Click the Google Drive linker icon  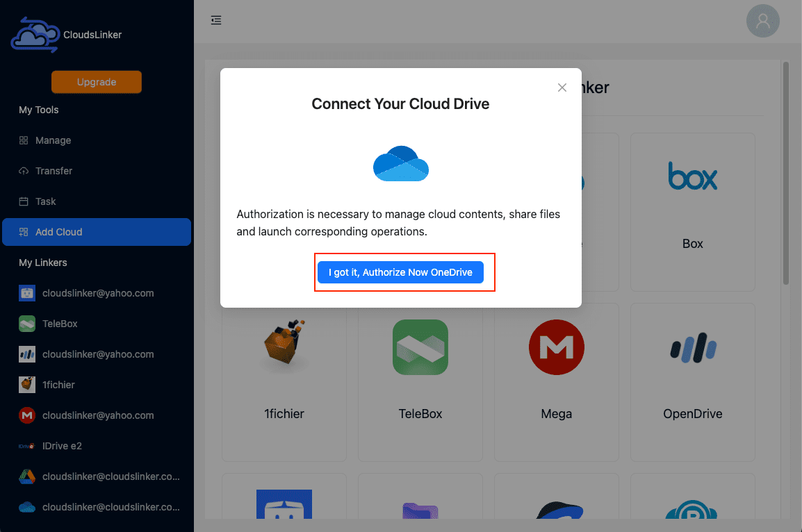pos(27,476)
